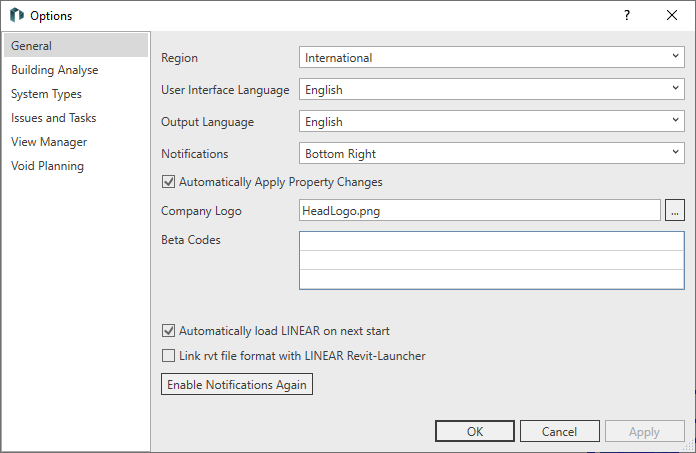Select General in the sidebar
Screen dimensions: 696x453
coord(76,45)
